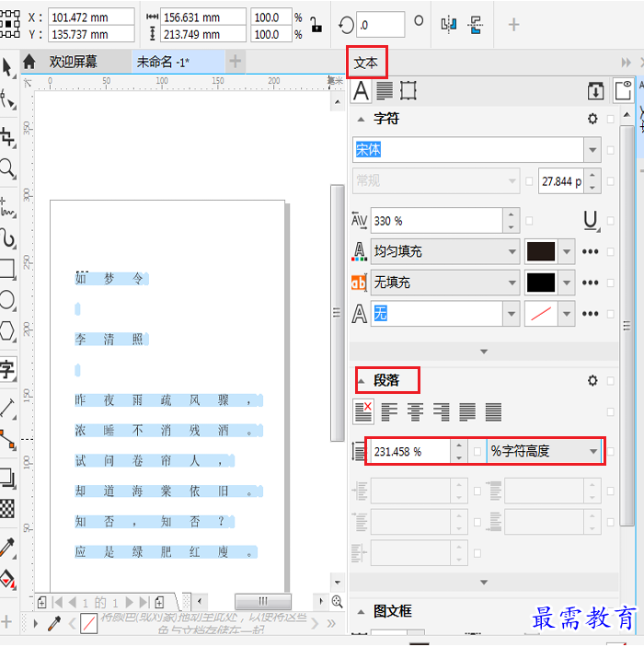Tick checkbox right of 常规 style dropdown
This screenshot has height=647, width=644.
[x=529, y=181]
